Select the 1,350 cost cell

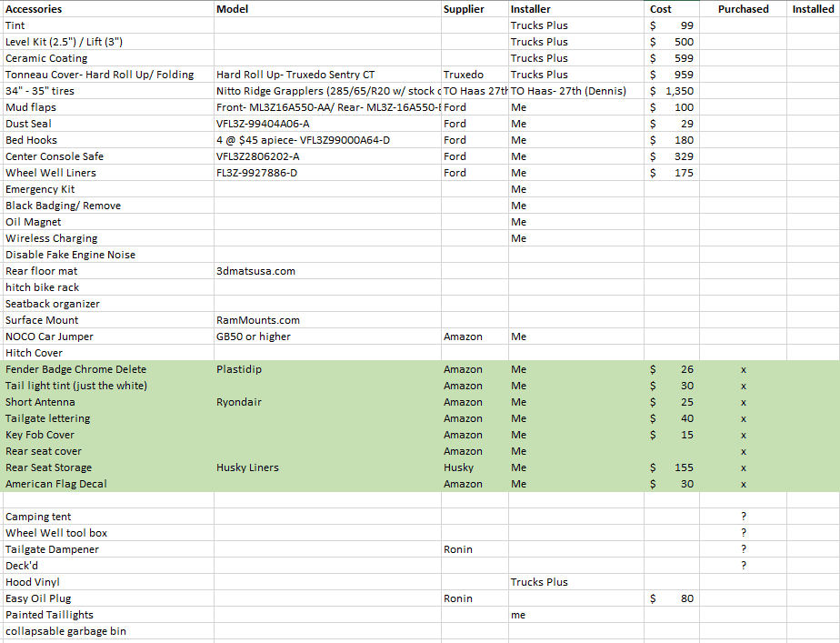pos(671,91)
